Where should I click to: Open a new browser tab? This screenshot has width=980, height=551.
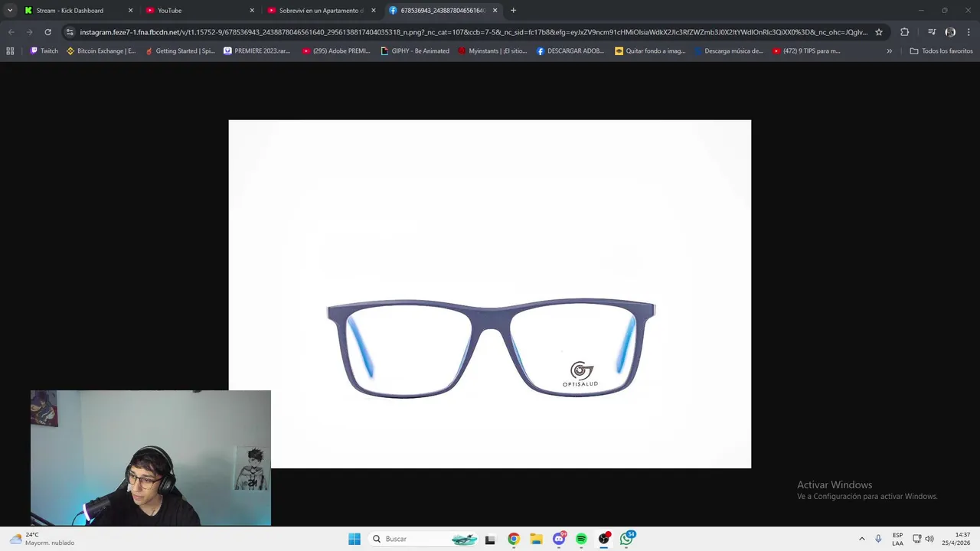(513, 11)
